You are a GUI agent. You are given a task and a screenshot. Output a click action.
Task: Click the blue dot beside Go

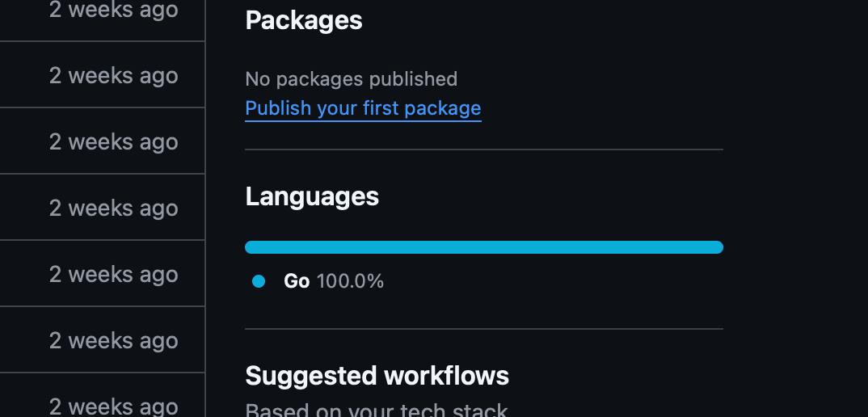259,281
